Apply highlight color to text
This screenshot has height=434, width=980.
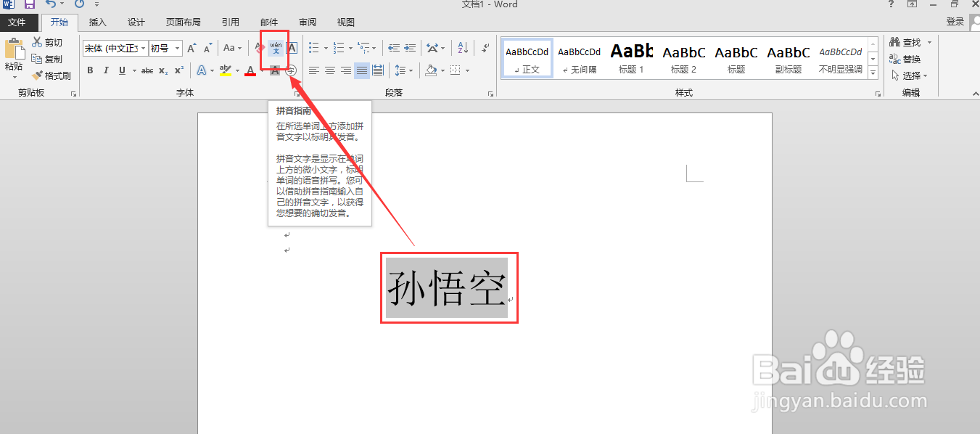coord(225,70)
